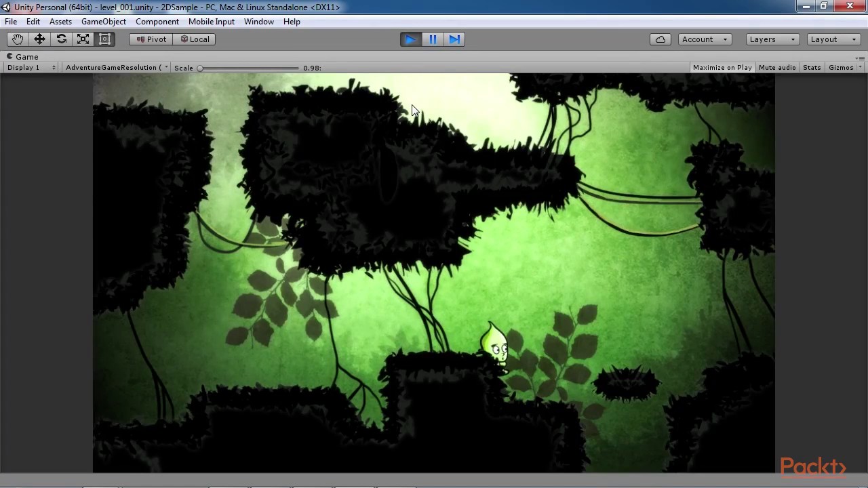Restore down the Unity window
The image size is (868, 488).
click(x=824, y=6)
